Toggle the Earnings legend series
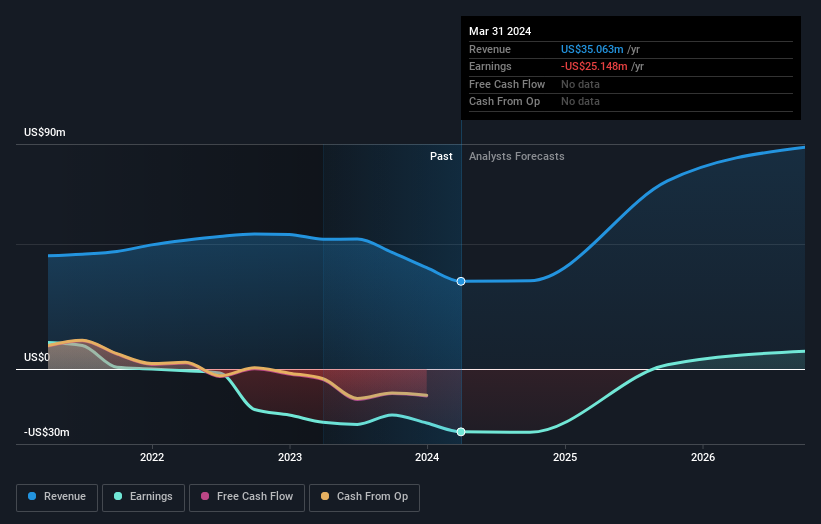This screenshot has width=821, height=524. click(143, 497)
